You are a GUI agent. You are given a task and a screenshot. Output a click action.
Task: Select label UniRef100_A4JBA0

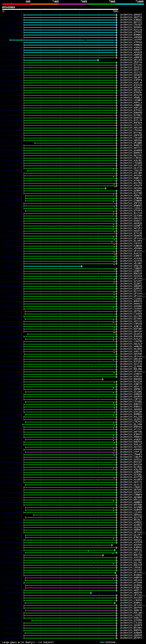click(x=131, y=349)
